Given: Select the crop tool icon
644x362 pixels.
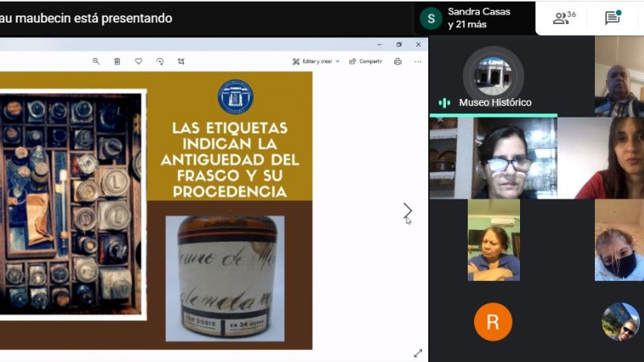Looking at the screenshot, I should (x=181, y=61).
